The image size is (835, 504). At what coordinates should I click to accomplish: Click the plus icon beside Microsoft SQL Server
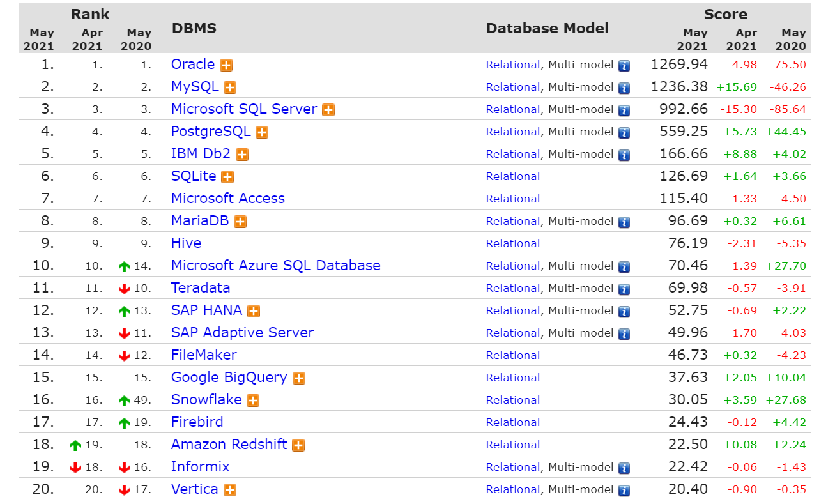pos(328,110)
